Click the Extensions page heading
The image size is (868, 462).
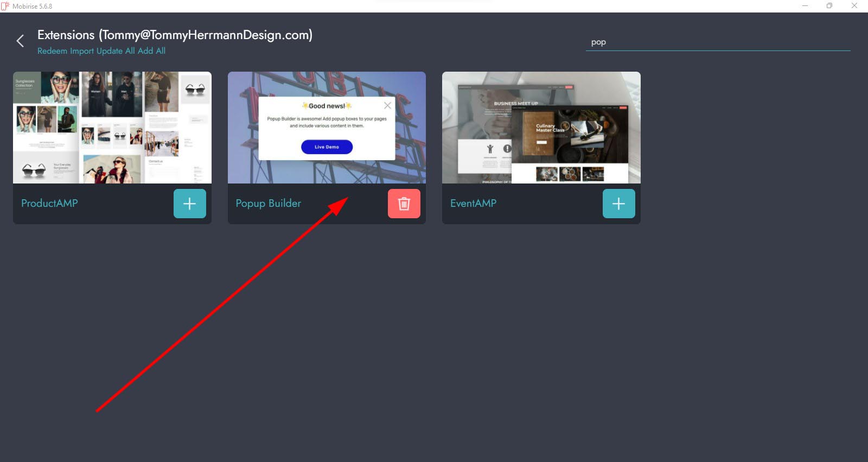[x=175, y=35]
